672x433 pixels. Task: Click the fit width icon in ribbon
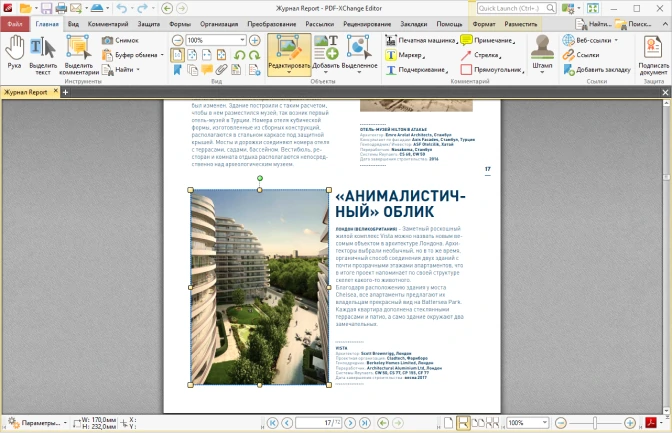point(207,55)
